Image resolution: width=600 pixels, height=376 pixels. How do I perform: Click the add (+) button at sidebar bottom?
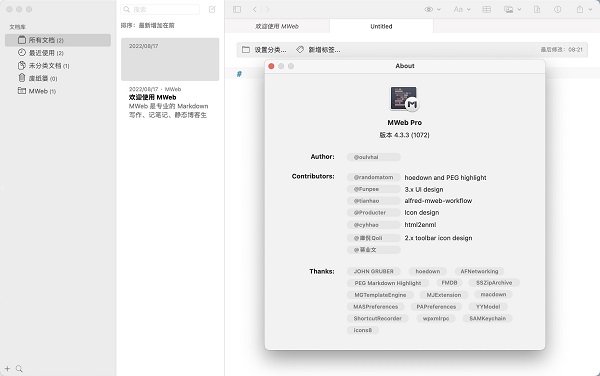click(x=7, y=369)
